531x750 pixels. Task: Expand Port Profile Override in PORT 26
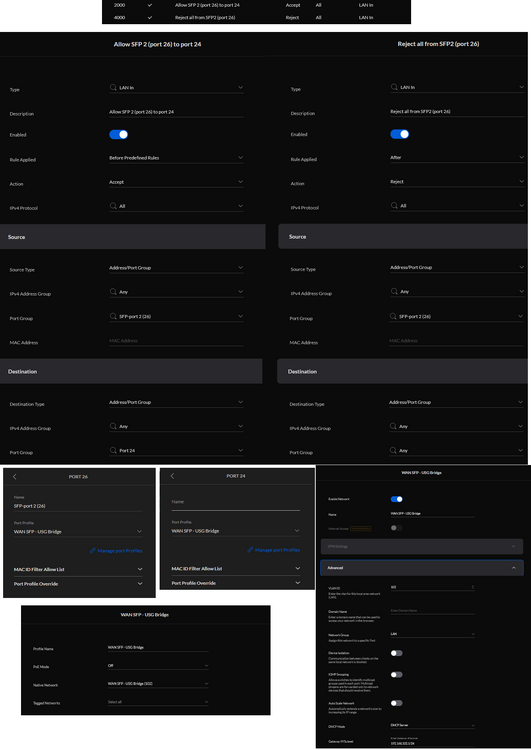click(78, 584)
